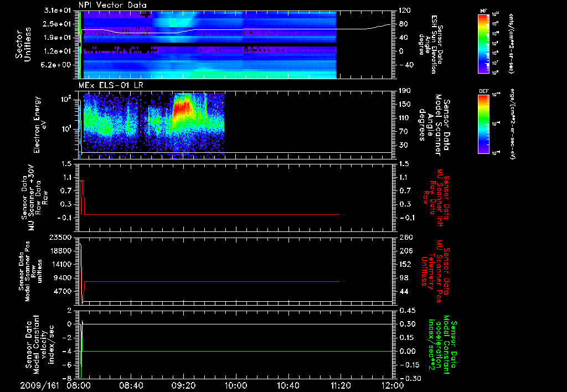This screenshot has width=567, height=392.
Task: Click the DEF energy flux color bar
Action: (484, 124)
